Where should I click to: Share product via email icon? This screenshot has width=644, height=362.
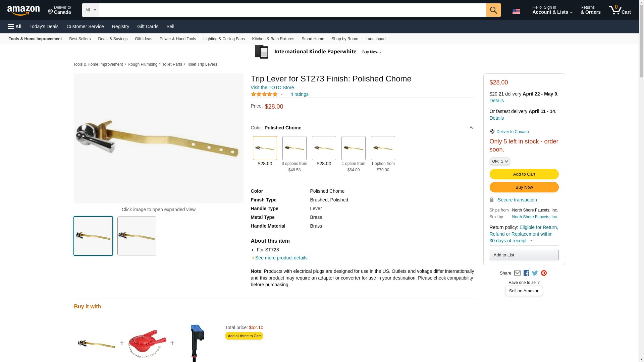tap(517, 273)
